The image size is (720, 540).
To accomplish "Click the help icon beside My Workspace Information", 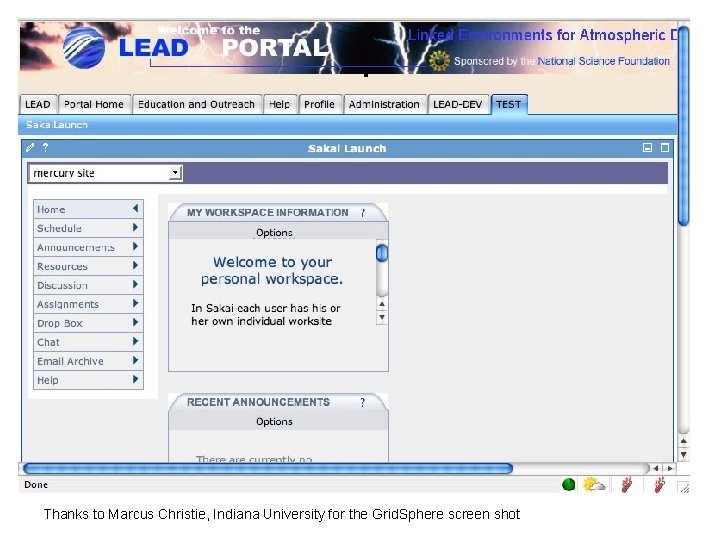I will click(x=362, y=213).
